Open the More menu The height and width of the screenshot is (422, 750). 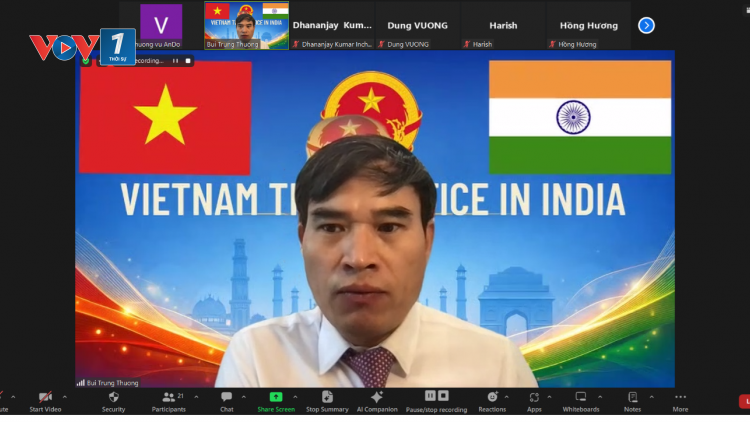pyautogui.click(x=680, y=399)
